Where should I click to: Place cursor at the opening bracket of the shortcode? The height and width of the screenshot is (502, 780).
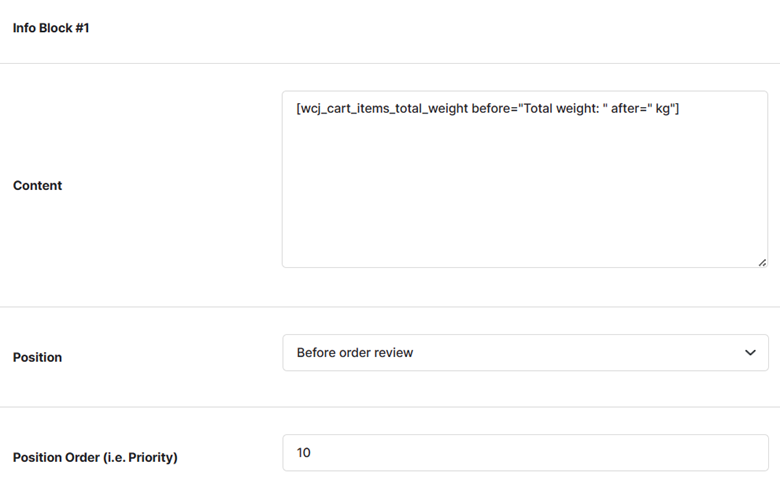coord(298,108)
